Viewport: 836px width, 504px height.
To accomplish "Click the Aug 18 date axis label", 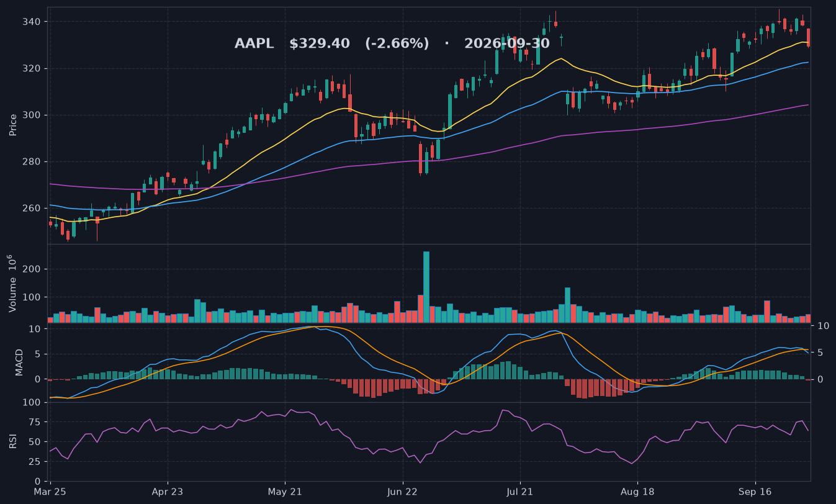I will 637,491.
